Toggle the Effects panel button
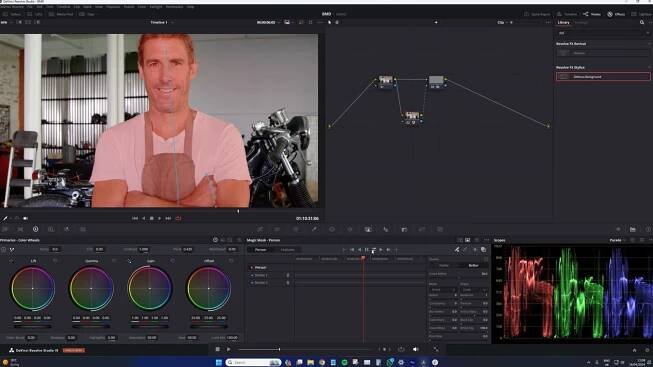This screenshot has width=653, height=367. 616,14
